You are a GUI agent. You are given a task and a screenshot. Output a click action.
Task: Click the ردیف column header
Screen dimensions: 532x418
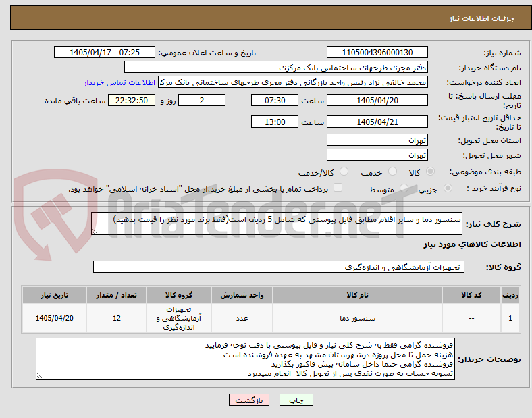pyautogui.click(x=510, y=295)
